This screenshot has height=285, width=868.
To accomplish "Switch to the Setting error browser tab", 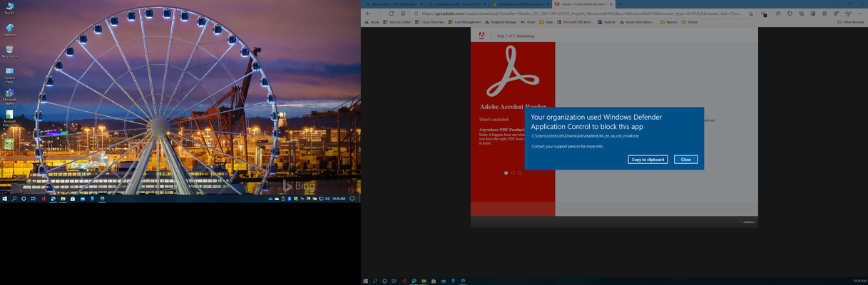I will [394, 4].
